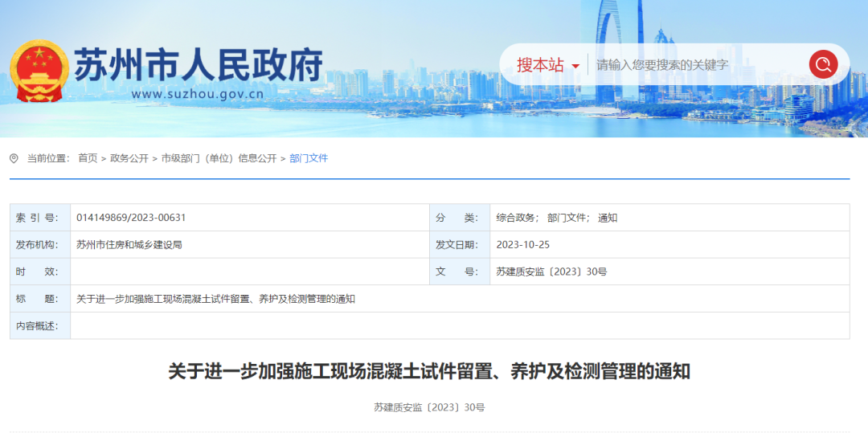Click the 分类 label cell
The image size is (868, 433).
[x=460, y=218]
